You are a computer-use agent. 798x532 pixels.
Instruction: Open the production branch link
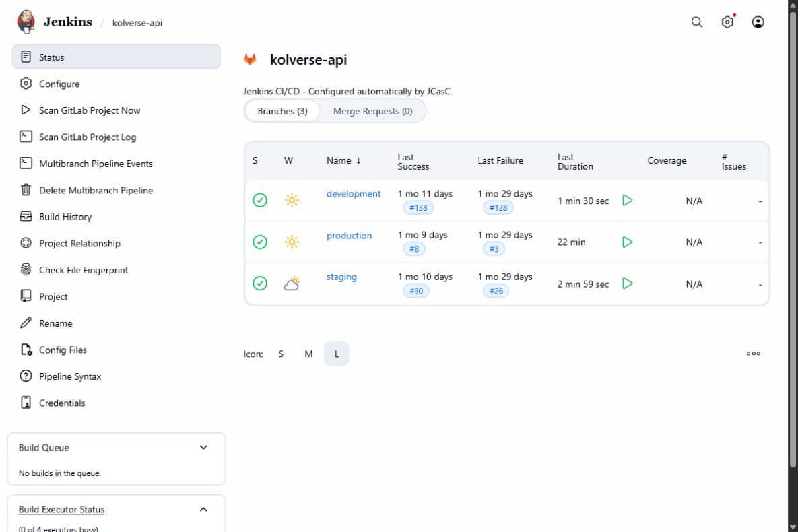pyautogui.click(x=349, y=235)
